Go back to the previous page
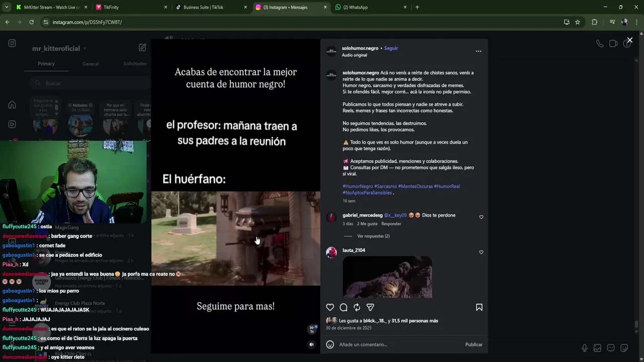 tap(7, 22)
